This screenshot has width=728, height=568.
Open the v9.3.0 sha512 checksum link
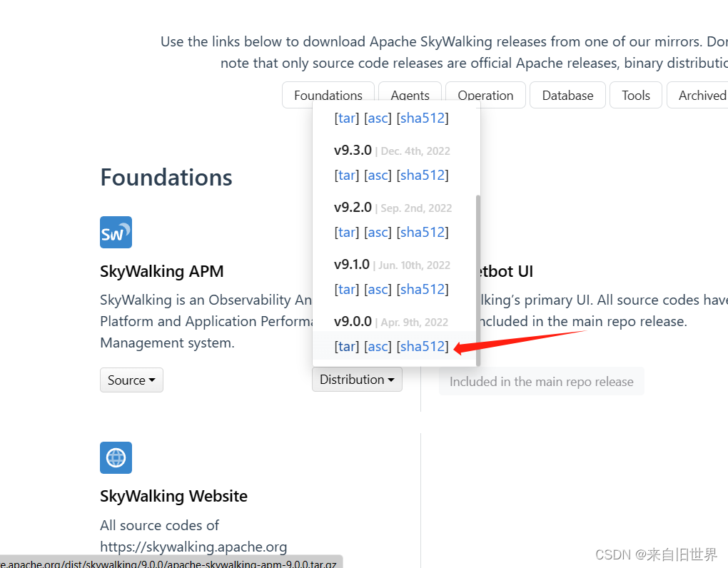423,175
